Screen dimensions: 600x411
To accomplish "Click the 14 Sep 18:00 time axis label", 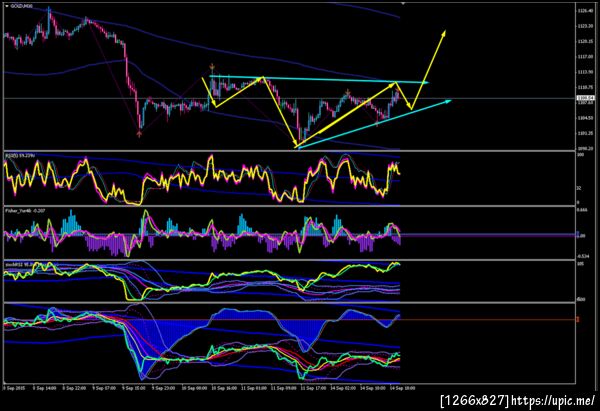I will point(403,388).
